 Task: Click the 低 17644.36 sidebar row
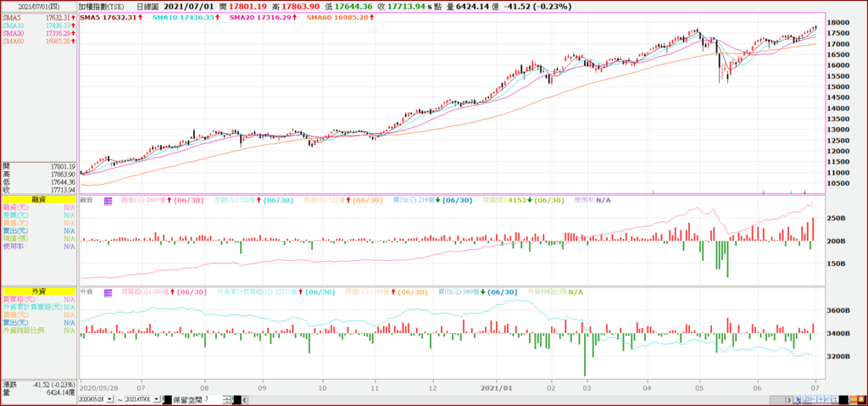click(39, 181)
